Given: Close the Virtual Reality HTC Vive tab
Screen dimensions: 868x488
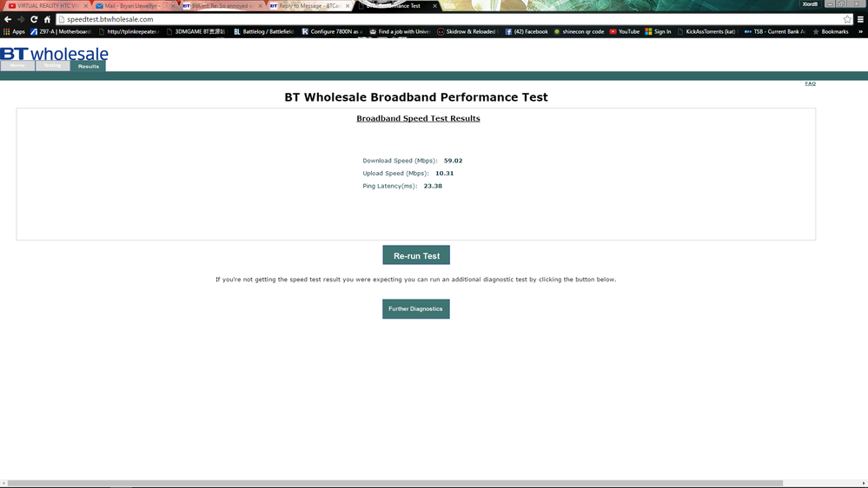Looking at the screenshot, I should click(x=86, y=5).
